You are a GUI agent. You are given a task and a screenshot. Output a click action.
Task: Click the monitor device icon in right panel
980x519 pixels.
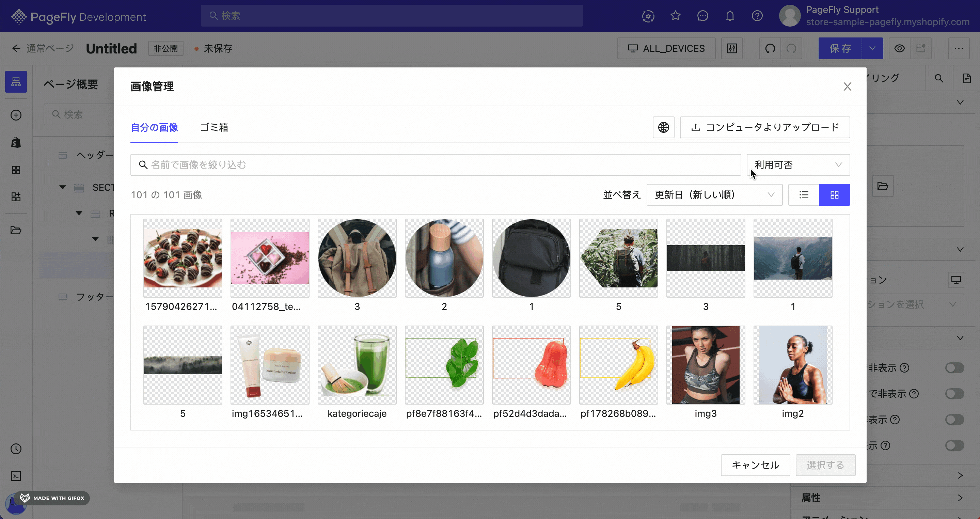click(x=956, y=280)
